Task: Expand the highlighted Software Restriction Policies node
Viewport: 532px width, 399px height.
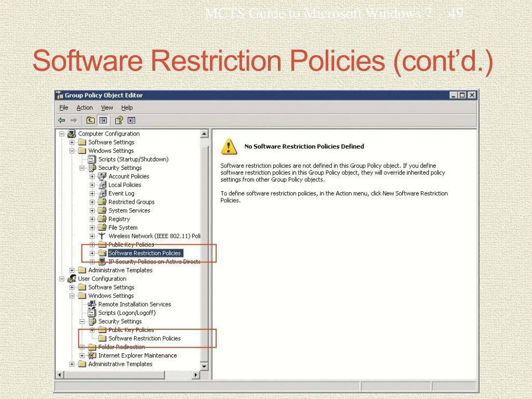Action: coord(92,253)
